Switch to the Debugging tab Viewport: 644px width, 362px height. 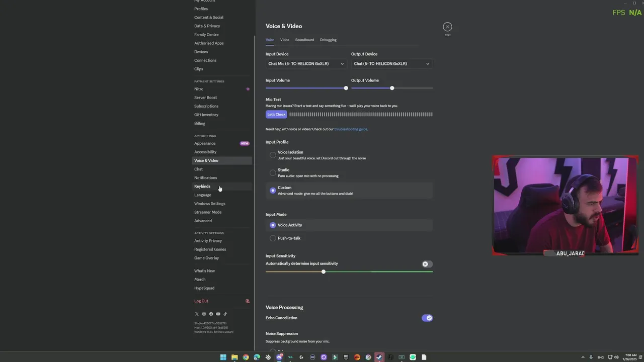point(328,40)
